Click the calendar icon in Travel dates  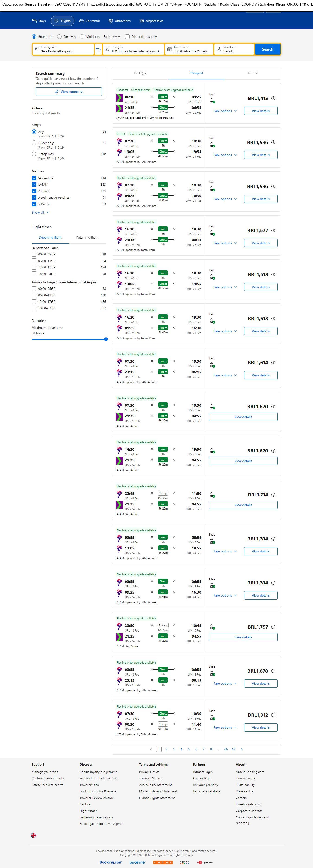pyautogui.click(x=170, y=49)
